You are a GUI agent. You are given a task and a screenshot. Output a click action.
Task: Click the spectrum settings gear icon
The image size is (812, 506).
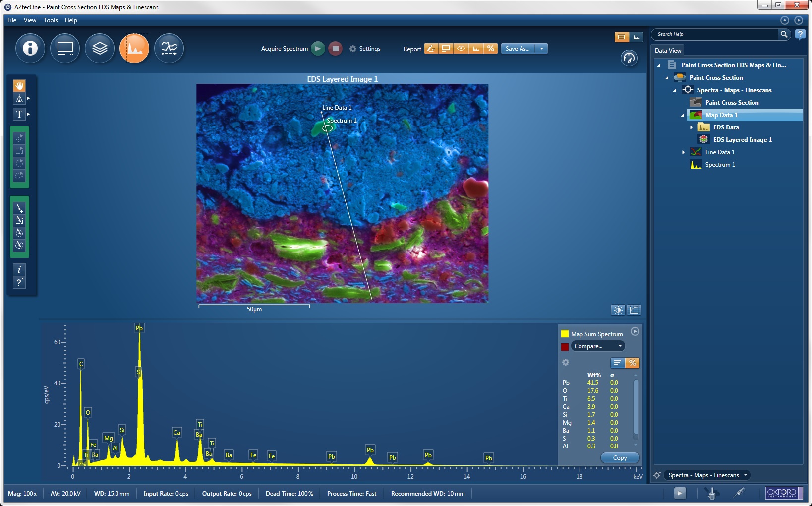point(566,363)
